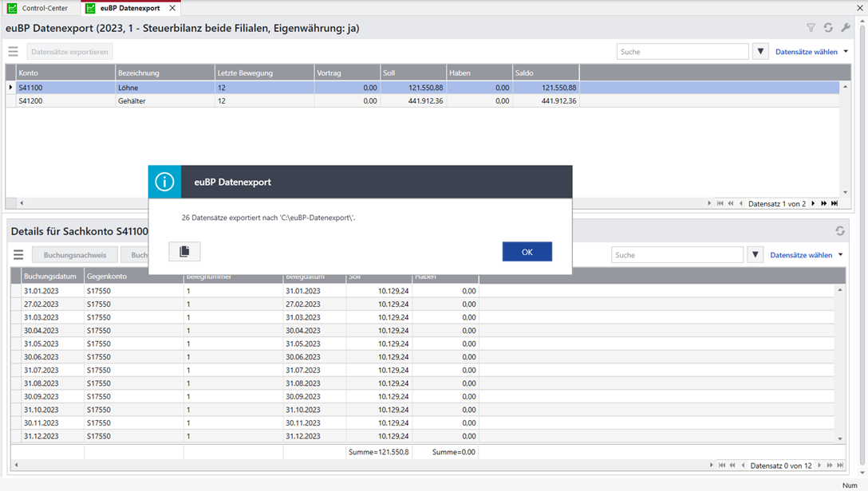Click the upper Suche input field
This screenshot has width=868, height=491.
(682, 52)
